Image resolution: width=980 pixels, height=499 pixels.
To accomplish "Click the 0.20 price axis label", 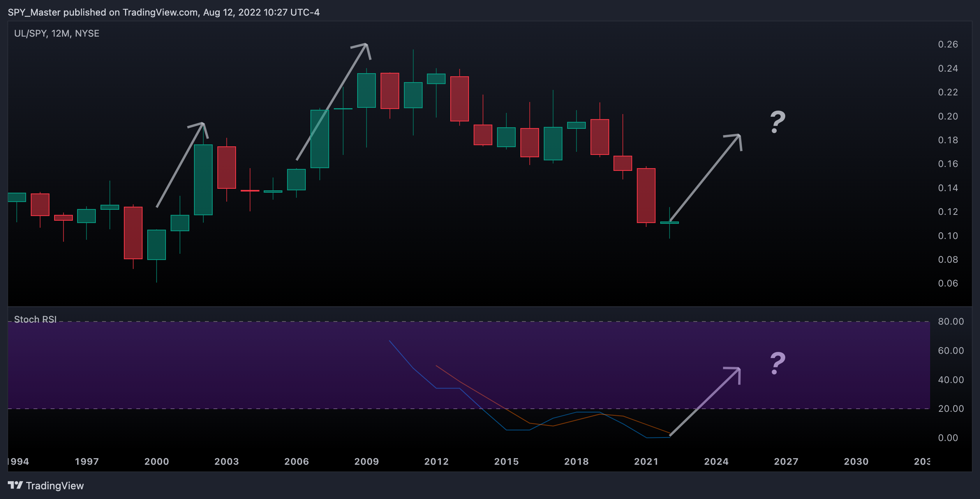I will pos(948,116).
